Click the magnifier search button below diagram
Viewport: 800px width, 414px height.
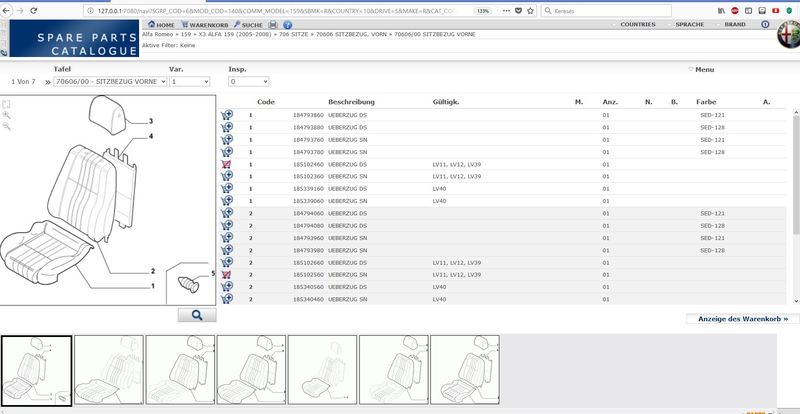(x=197, y=315)
